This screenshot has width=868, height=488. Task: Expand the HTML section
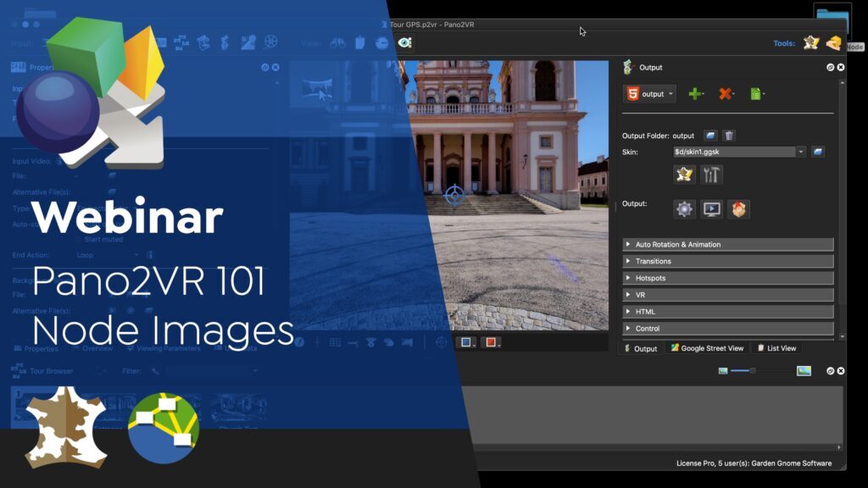[x=728, y=312]
